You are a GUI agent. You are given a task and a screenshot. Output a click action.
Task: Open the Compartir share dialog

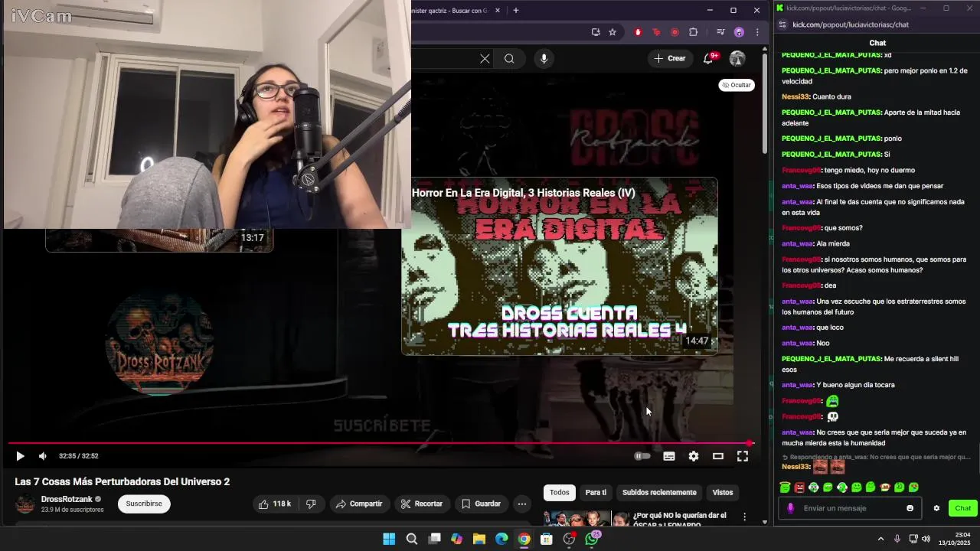pyautogui.click(x=360, y=504)
